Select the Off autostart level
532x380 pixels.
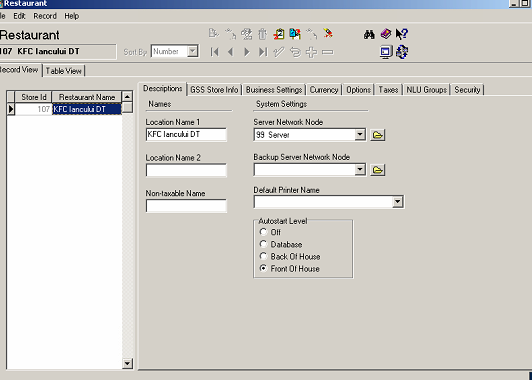coord(263,232)
